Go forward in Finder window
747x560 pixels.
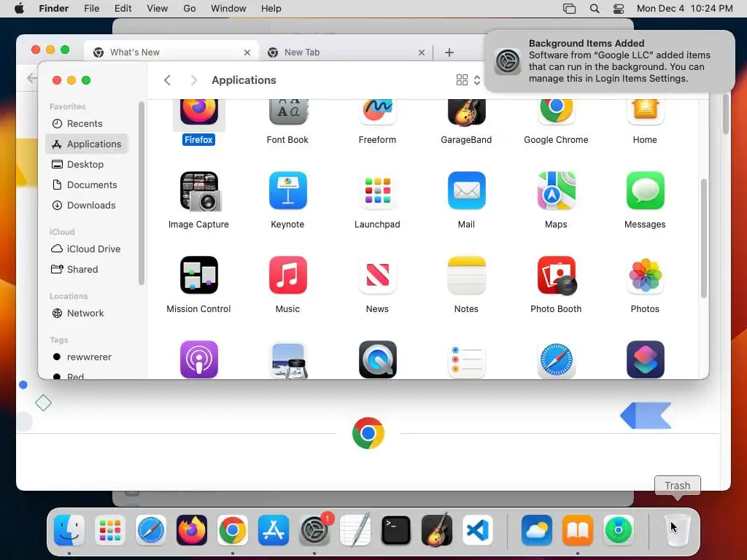coord(193,80)
